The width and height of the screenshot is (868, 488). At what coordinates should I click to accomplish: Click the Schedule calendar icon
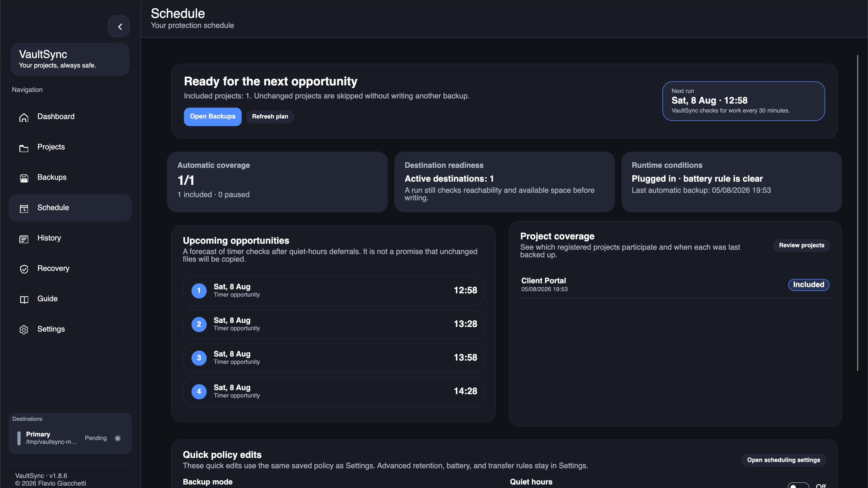click(x=24, y=208)
